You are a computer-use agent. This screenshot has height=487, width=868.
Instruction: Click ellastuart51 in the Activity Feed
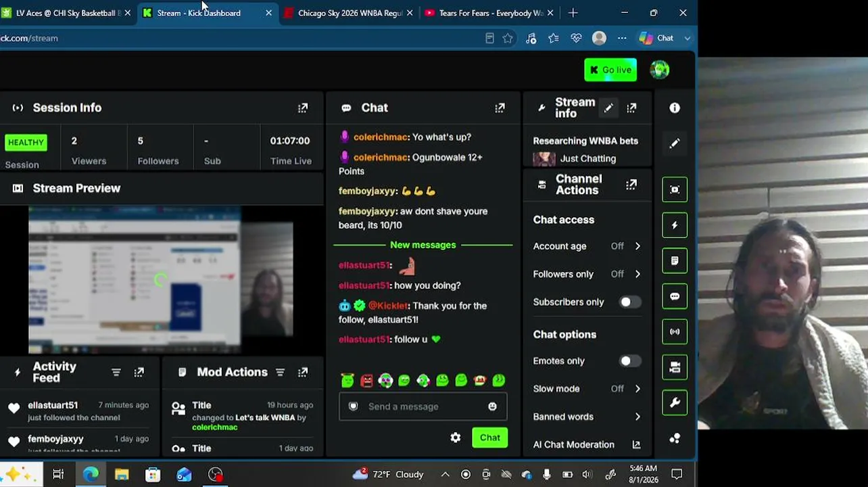53,405
